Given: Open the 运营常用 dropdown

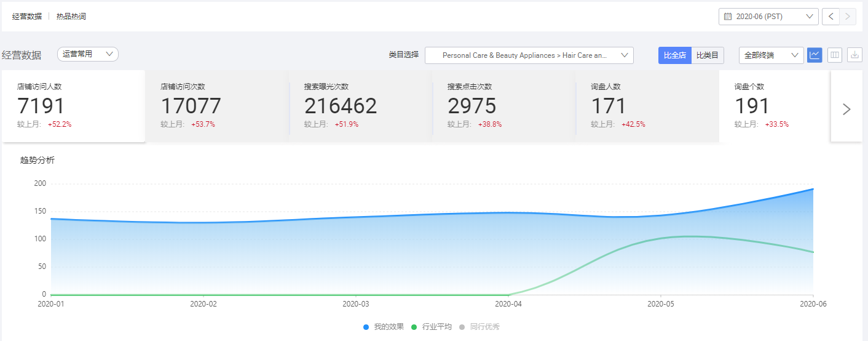Looking at the screenshot, I should [x=88, y=54].
